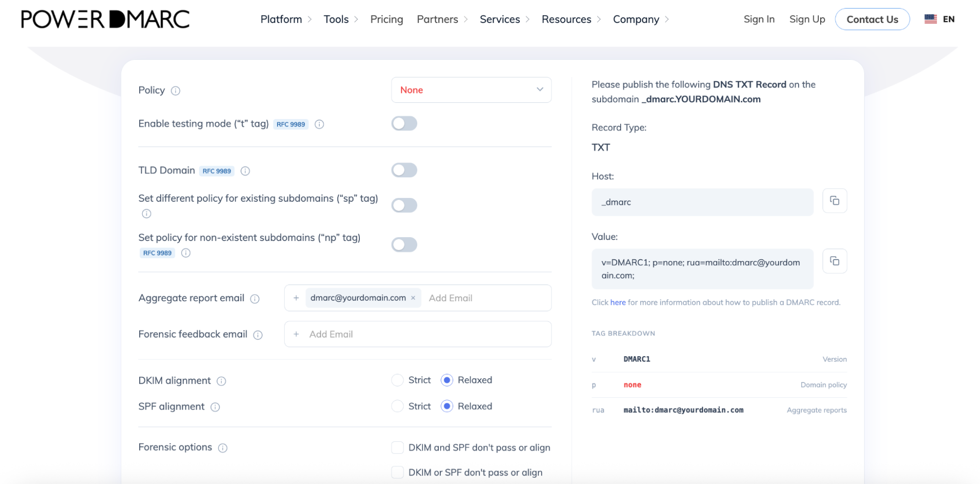The height and width of the screenshot is (484, 980).
Task: Expand the Tools menu
Action: (341, 19)
